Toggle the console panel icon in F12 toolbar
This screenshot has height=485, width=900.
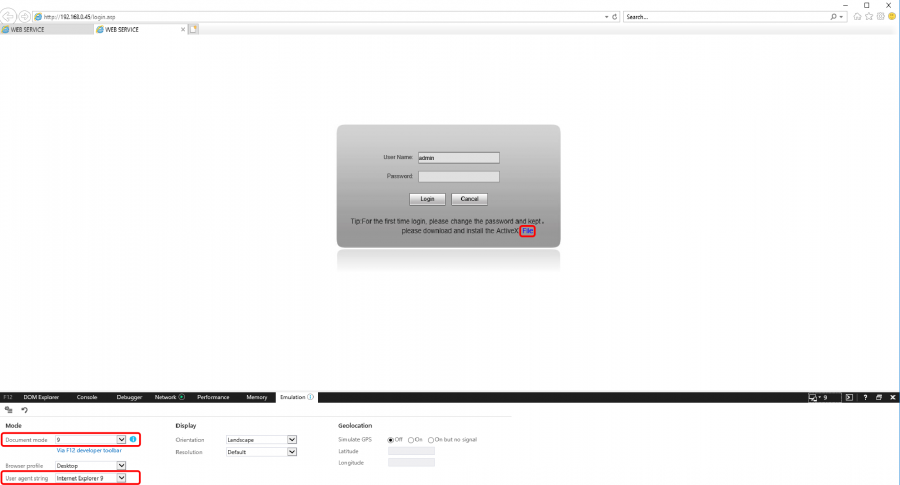(x=849, y=397)
